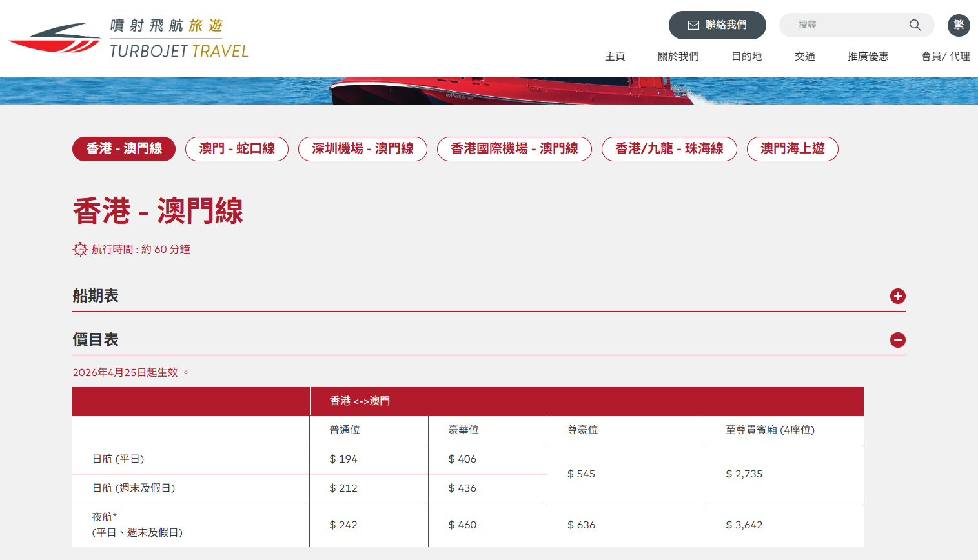Screen dimensions: 978x560
Task: Open the 關於我們 menu
Action: tap(678, 56)
